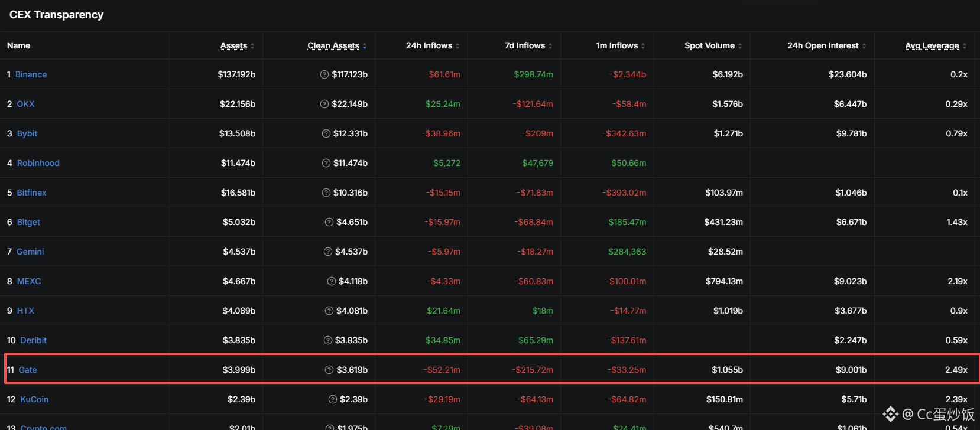Click the Assets column header label

234,45
